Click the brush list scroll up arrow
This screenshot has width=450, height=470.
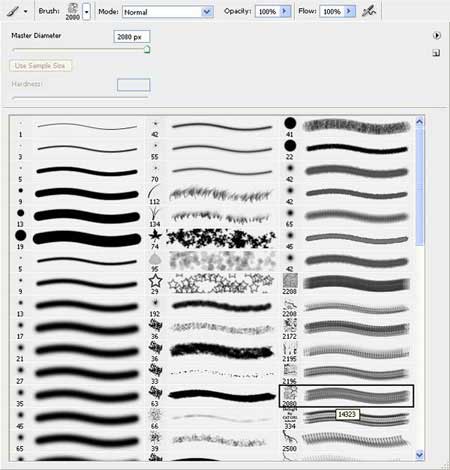(420, 122)
